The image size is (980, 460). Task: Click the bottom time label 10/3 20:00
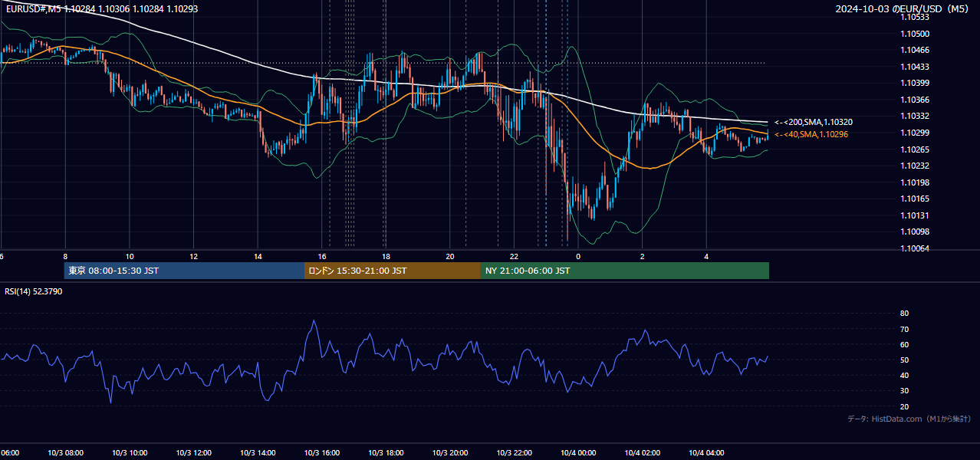pos(450,453)
